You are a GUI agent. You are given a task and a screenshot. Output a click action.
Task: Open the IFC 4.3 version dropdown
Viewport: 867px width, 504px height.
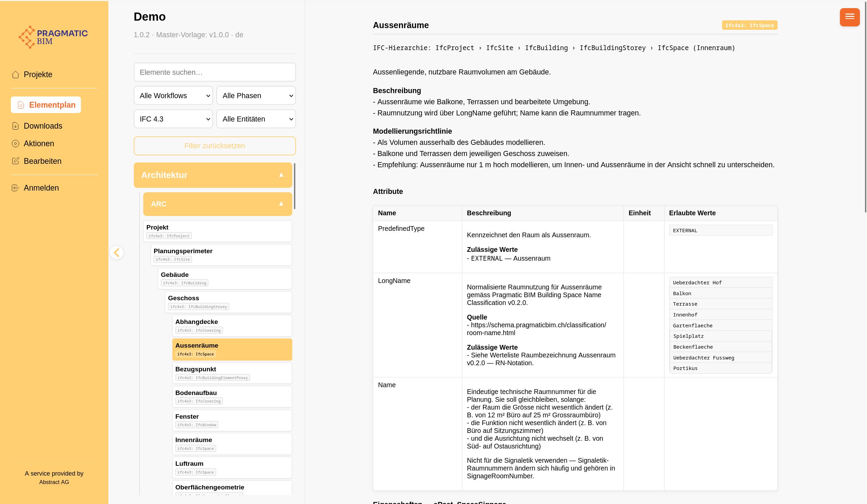click(x=173, y=119)
